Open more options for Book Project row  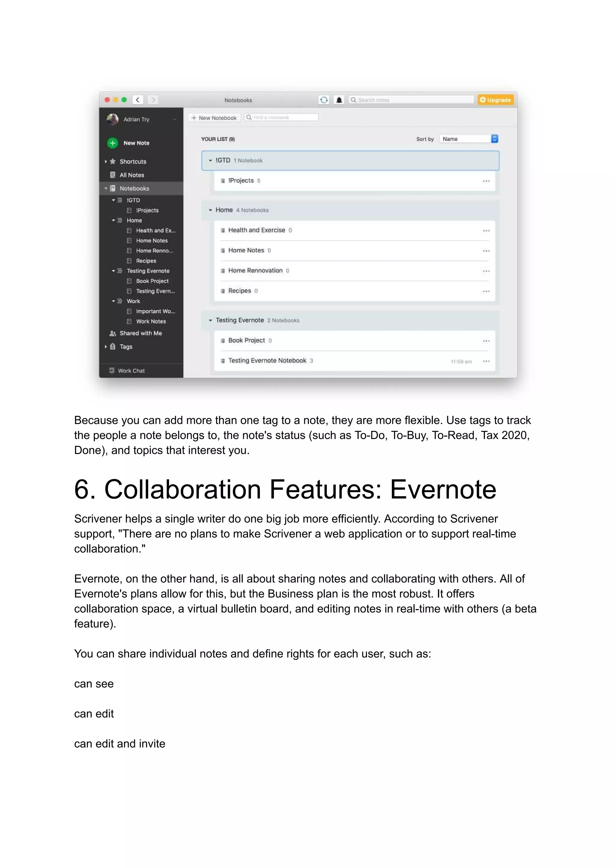[486, 341]
